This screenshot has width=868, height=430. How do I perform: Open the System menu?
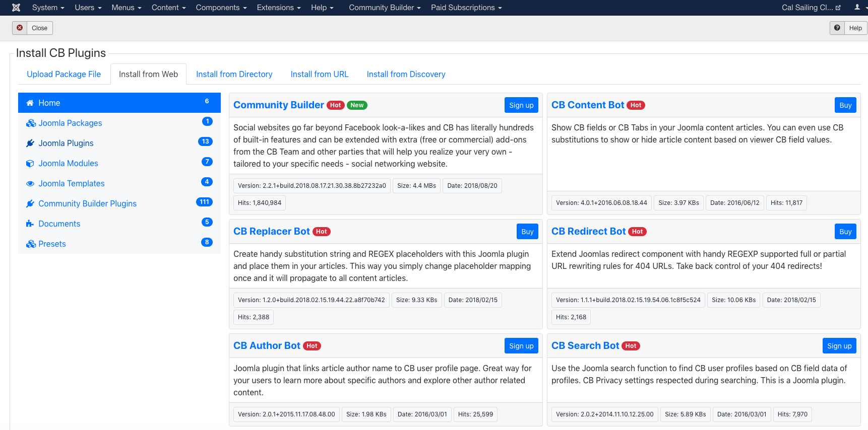[48, 8]
